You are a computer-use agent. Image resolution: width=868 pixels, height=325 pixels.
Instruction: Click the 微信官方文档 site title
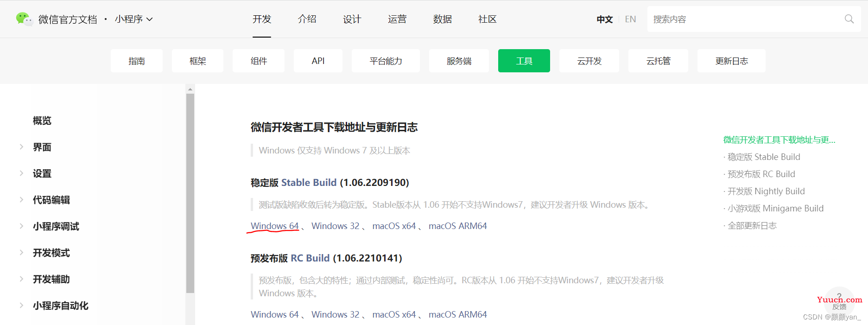68,19
